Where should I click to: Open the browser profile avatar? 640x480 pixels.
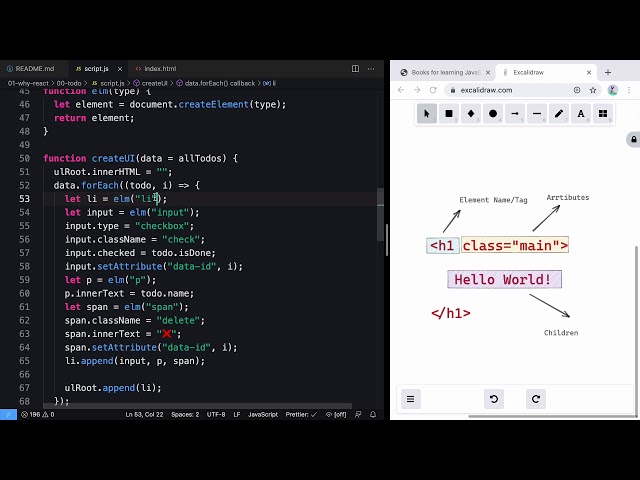coord(613,90)
